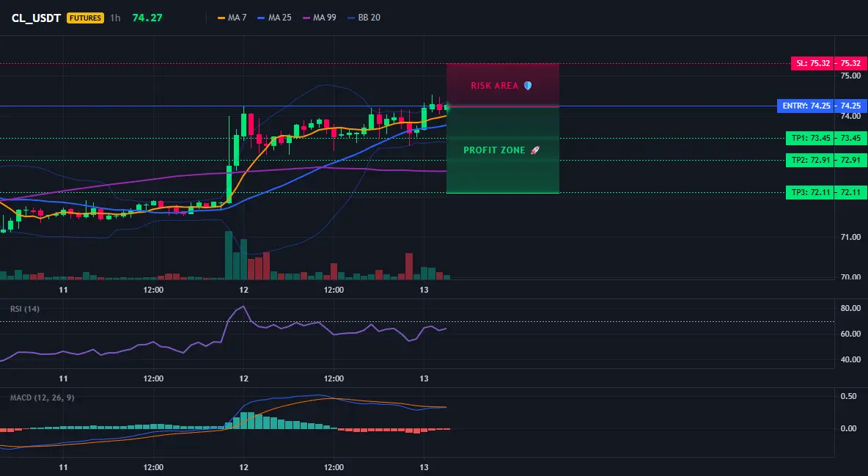Toggle the MA 7 legend entry

tap(232, 18)
